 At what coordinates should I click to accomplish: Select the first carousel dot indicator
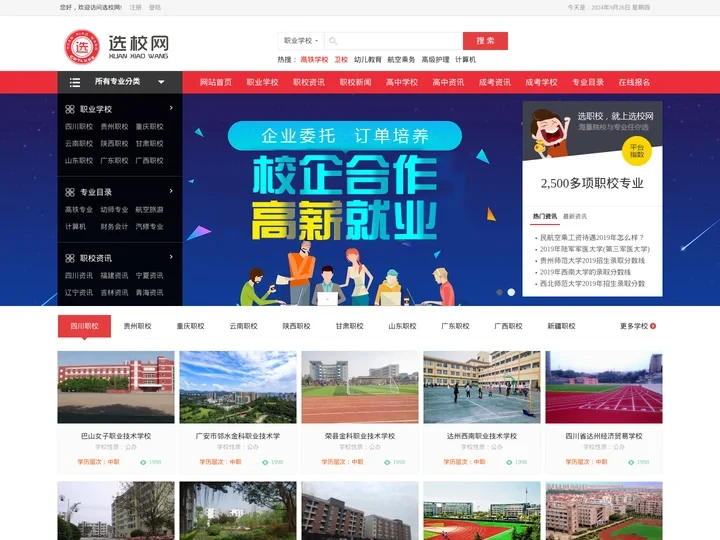pyautogui.click(x=500, y=292)
